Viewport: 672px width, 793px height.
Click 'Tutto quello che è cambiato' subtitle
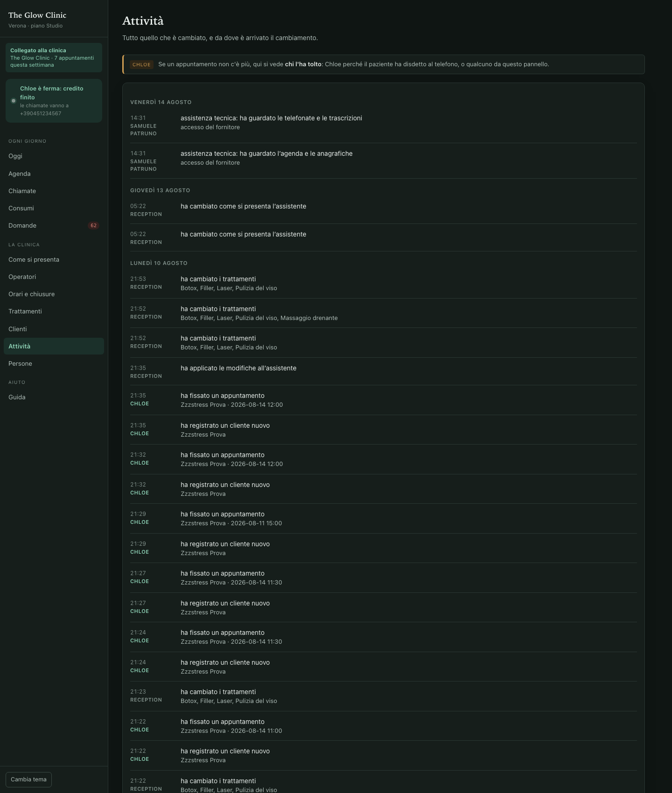coord(220,38)
